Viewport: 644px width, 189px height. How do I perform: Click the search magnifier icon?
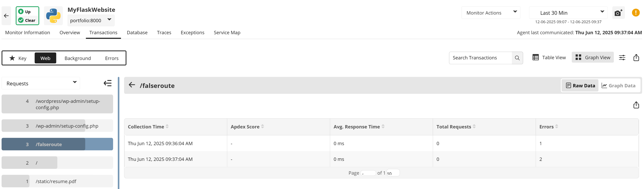(x=517, y=58)
